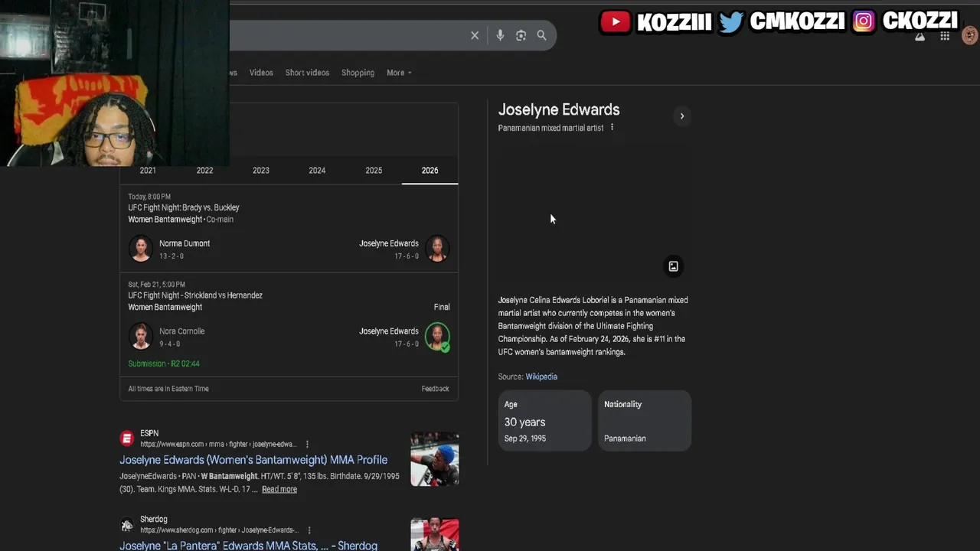The image size is (980, 551).
Task: Switch to the Short videos tab
Action: [x=307, y=73]
